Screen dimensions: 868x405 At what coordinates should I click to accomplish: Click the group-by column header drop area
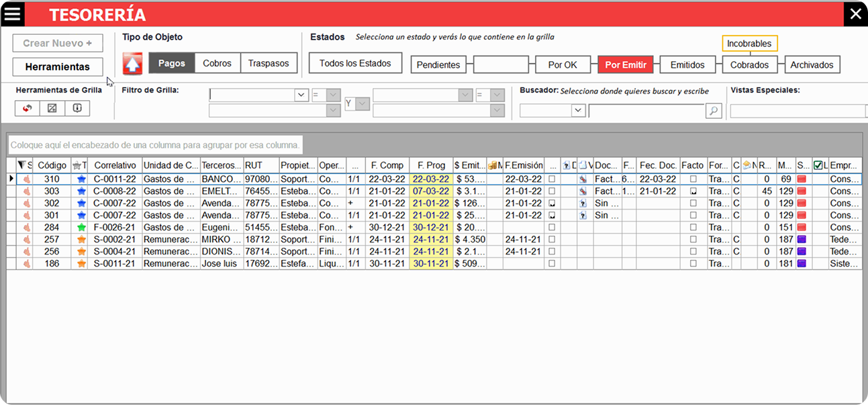coord(155,145)
